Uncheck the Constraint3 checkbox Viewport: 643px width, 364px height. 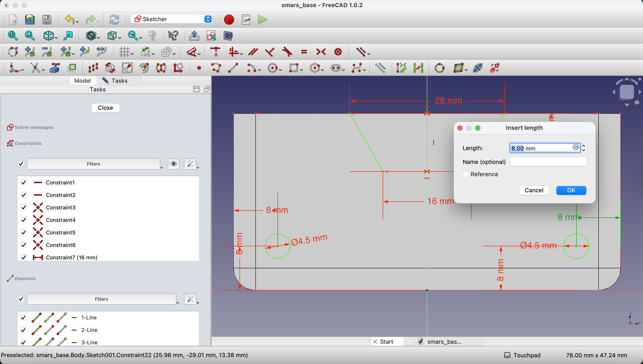point(23,207)
